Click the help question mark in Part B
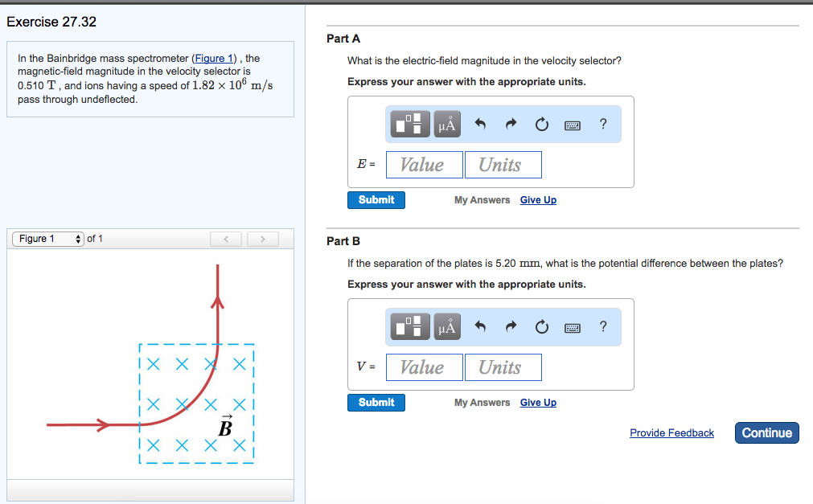Screen dimensions: 813x504 click(x=602, y=326)
